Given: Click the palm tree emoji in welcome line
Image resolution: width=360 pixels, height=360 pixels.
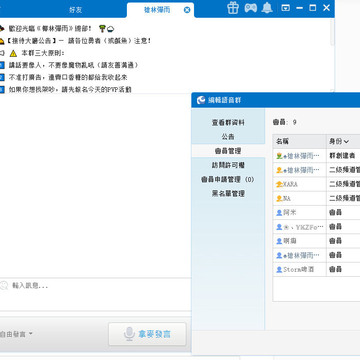Looking at the screenshot, I should pyautogui.click(x=102, y=29).
